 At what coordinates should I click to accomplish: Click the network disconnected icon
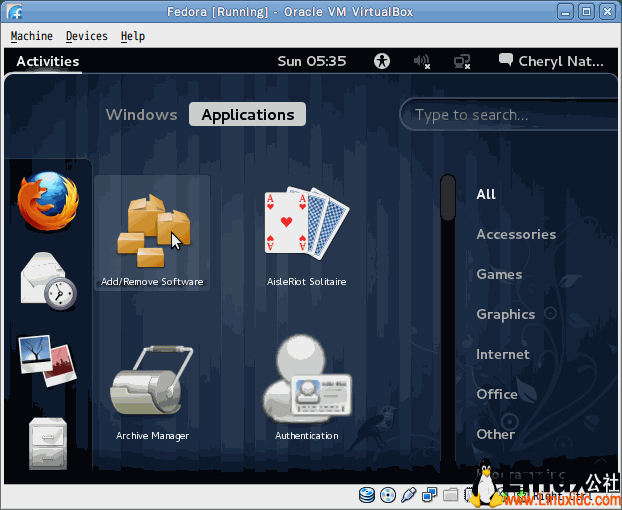tap(461, 61)
